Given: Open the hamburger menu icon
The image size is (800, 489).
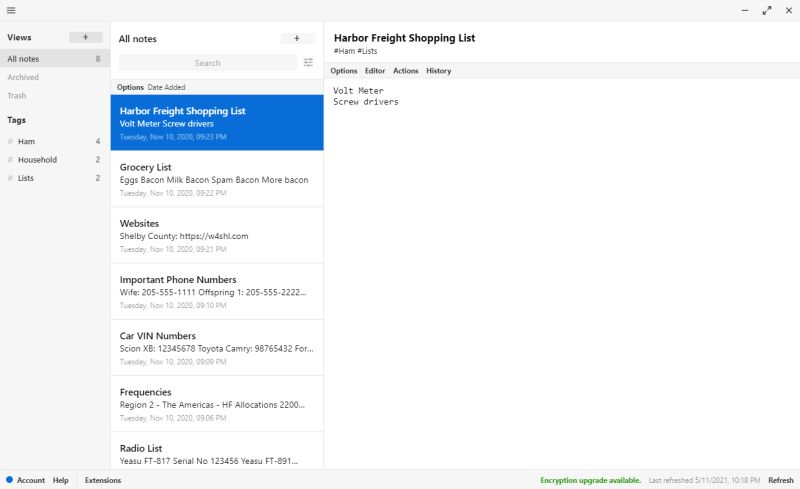Looking at the screenshot, I should [x=11, y=10].
